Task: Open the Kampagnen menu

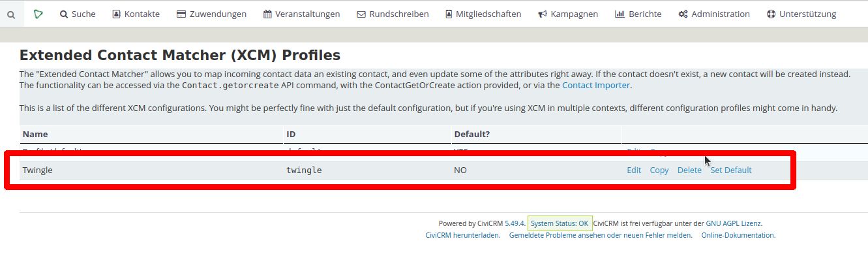Action: point(567,14)
